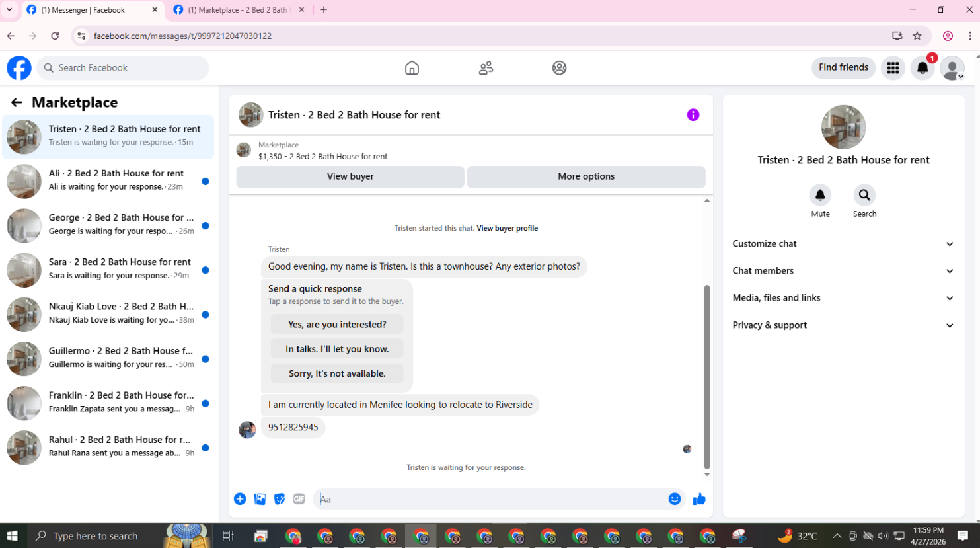This screenshot has height=548, width=980.
Task: Open the notifications bell
Action: point(923,68)
